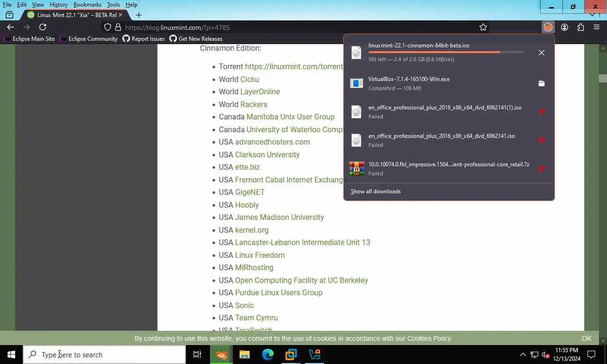
Task: Open the network tray icon
Action: (534, 355)
